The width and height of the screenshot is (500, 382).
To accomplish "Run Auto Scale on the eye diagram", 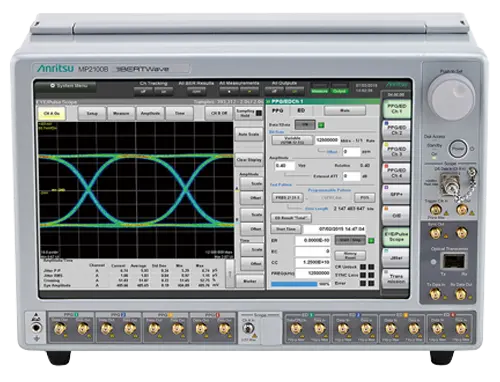I will click(249, 134).
